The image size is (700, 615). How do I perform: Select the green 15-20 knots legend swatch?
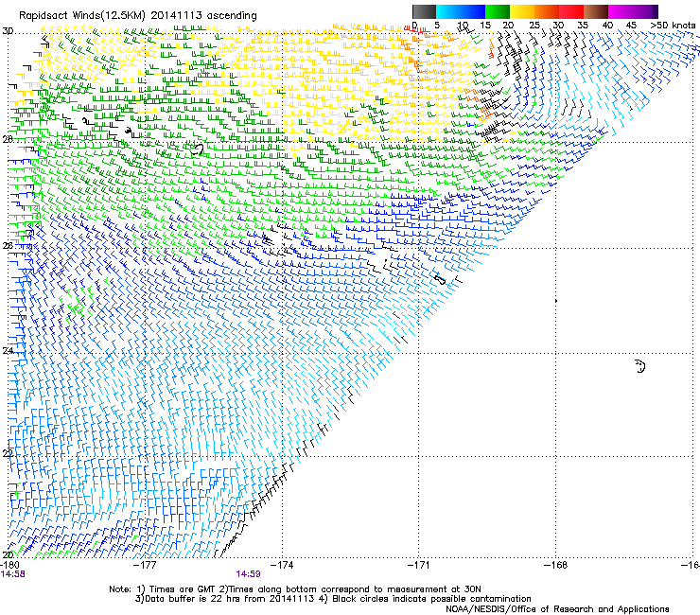[x=498, y=11]
